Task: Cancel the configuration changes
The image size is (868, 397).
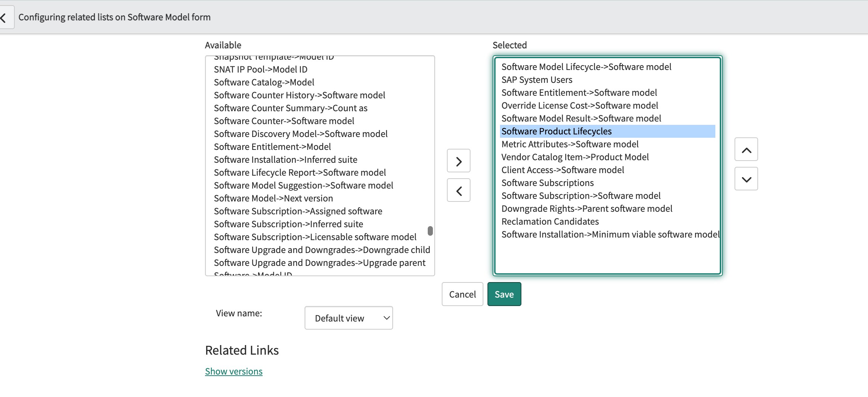Action: [462, 294]
